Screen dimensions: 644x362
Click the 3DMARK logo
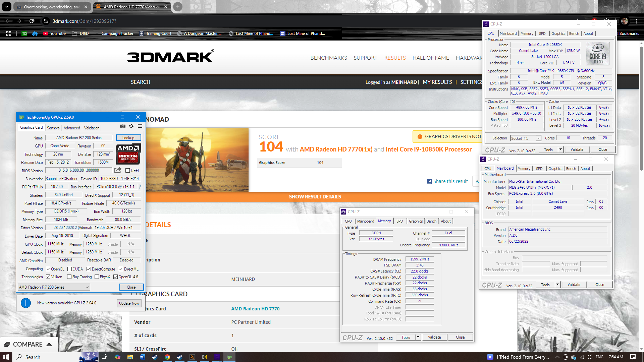[170, 56]
